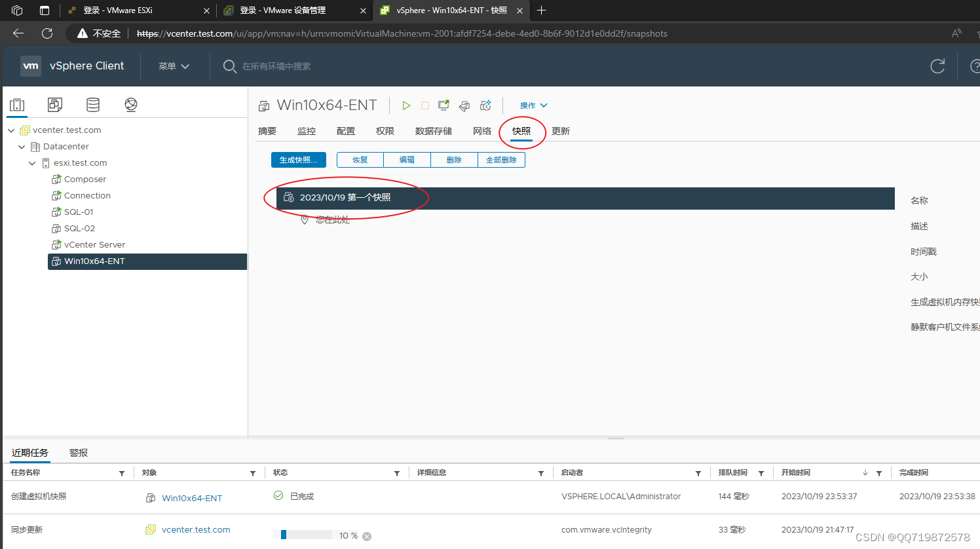The image size is (980, 549).
Task: Select Connection VM in the tree
Action: point(87,196)
